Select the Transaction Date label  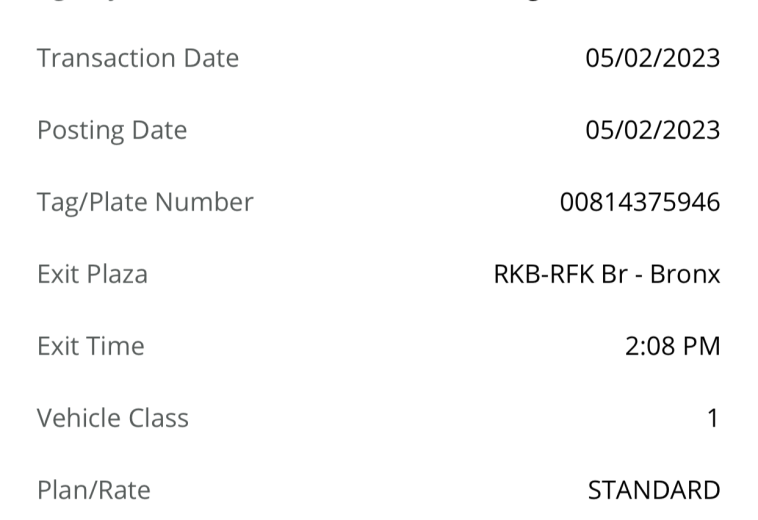coord(138,58)
